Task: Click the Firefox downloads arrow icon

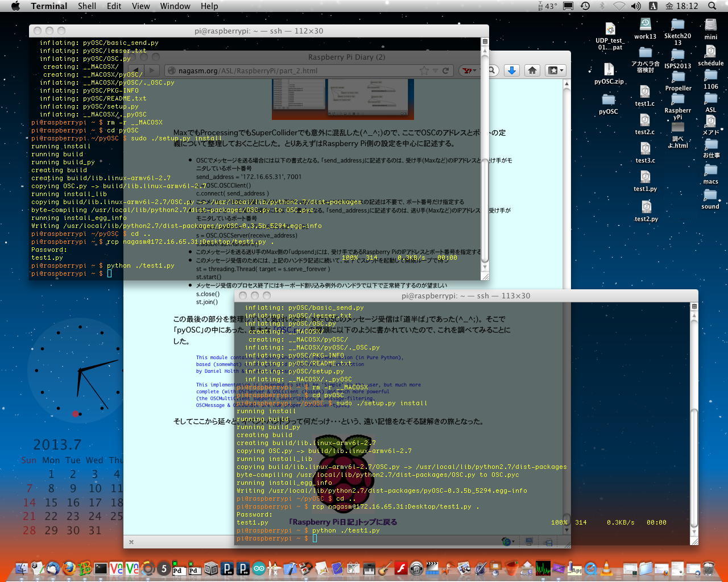Action: (x=511, y=70)
